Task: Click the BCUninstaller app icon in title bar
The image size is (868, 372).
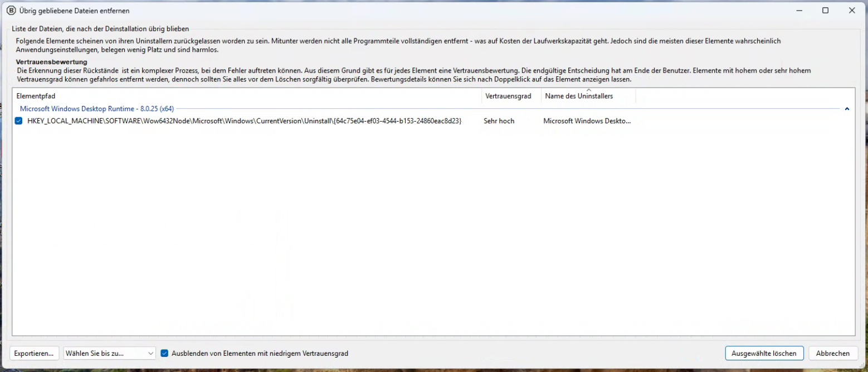Action: (x=11, y=11)
